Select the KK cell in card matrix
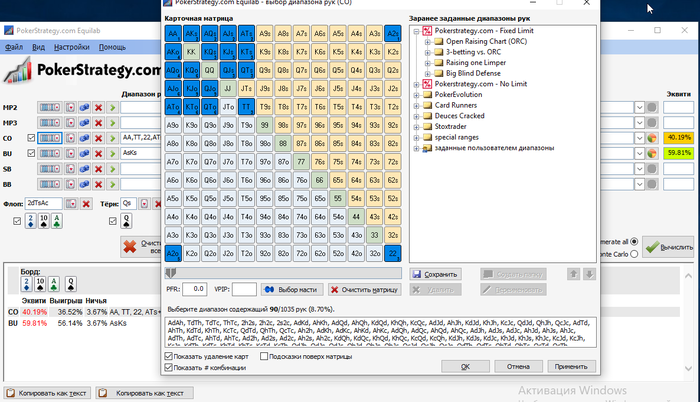Image resolution: width=700 pixels, height=402 pixels. point(191,52)
